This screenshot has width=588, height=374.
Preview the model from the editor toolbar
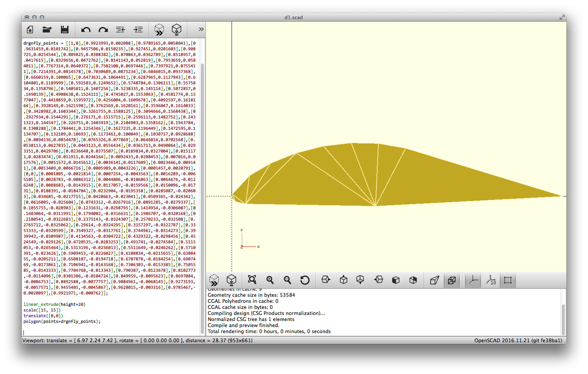click(x=159, y=30)
